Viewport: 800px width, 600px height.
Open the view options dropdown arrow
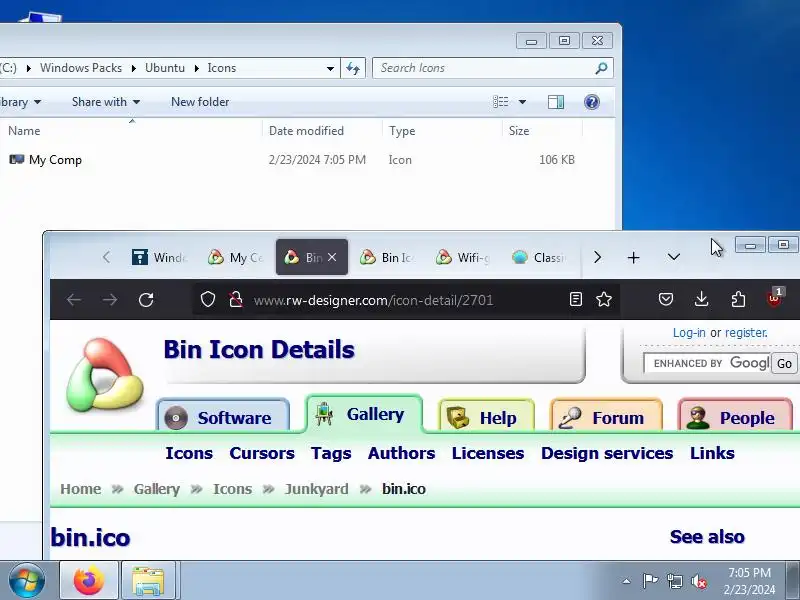click(x=522, y=102)
